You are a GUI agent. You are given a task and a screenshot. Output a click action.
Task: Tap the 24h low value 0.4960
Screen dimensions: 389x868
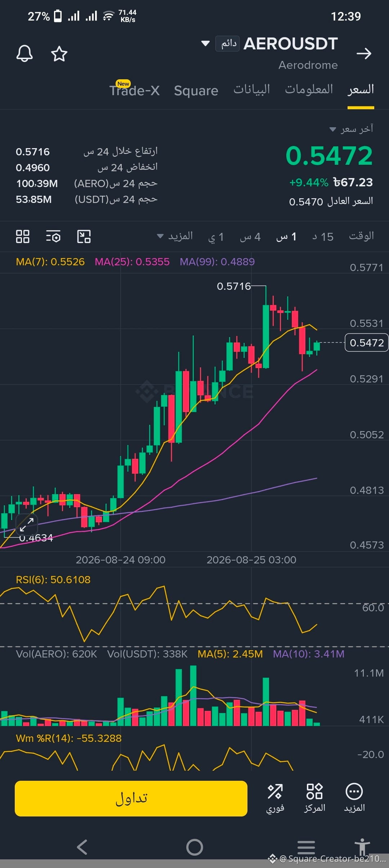(32, 168)
